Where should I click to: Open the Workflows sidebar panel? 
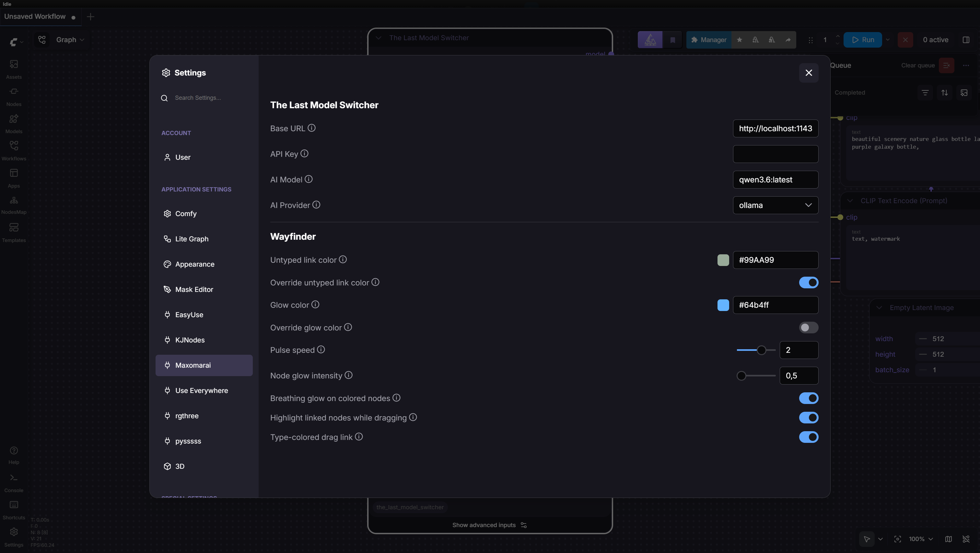coord(14,151)
